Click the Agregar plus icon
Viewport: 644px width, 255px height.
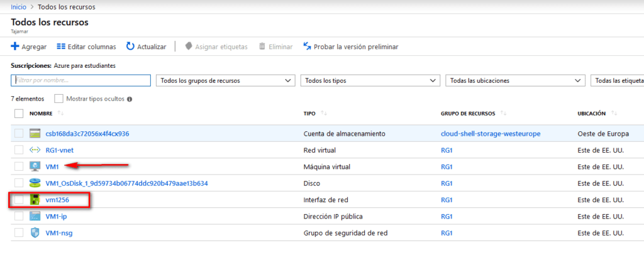tap(15, 46)
